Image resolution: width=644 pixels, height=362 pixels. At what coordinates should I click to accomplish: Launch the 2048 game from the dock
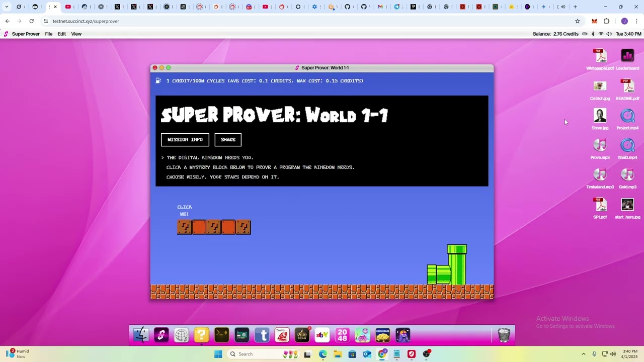[343, 335]
